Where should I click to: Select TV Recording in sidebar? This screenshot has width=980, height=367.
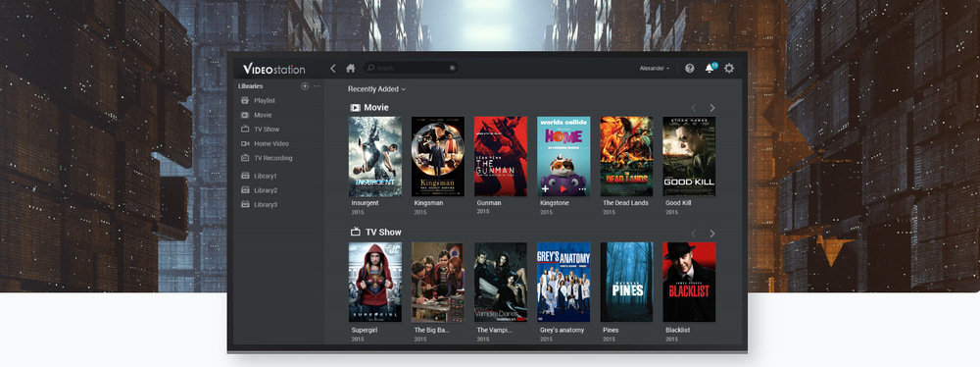[273, 158]
